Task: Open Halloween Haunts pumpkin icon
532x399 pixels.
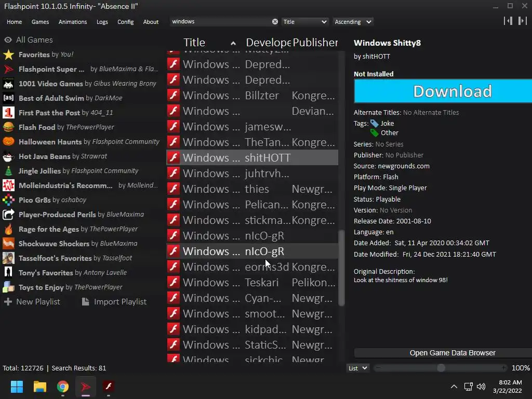Action: [x=8, y=141]
